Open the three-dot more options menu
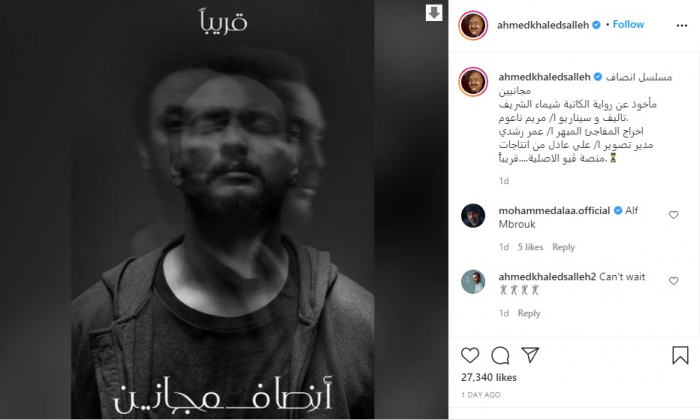 click(x=682, y=25)
